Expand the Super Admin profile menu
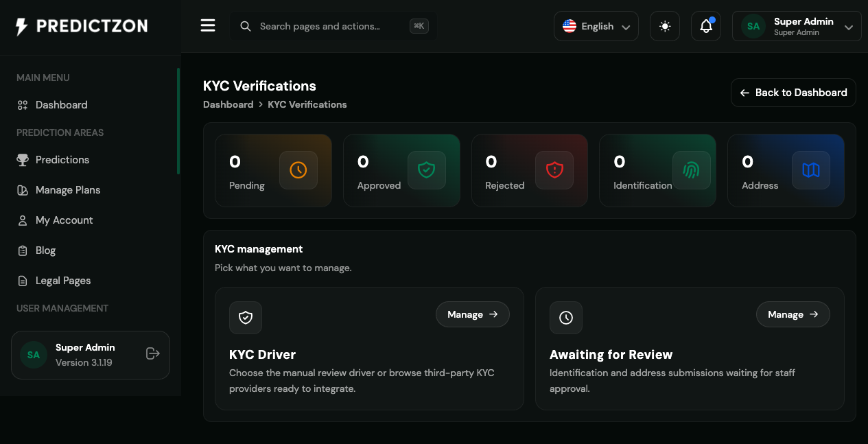The height and width of the screenshot is (444, 868). coord(797,26)
